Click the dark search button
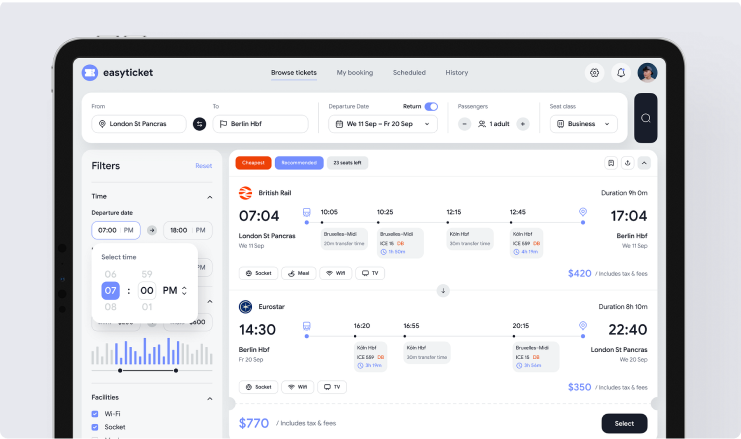 tap(646, 118)
